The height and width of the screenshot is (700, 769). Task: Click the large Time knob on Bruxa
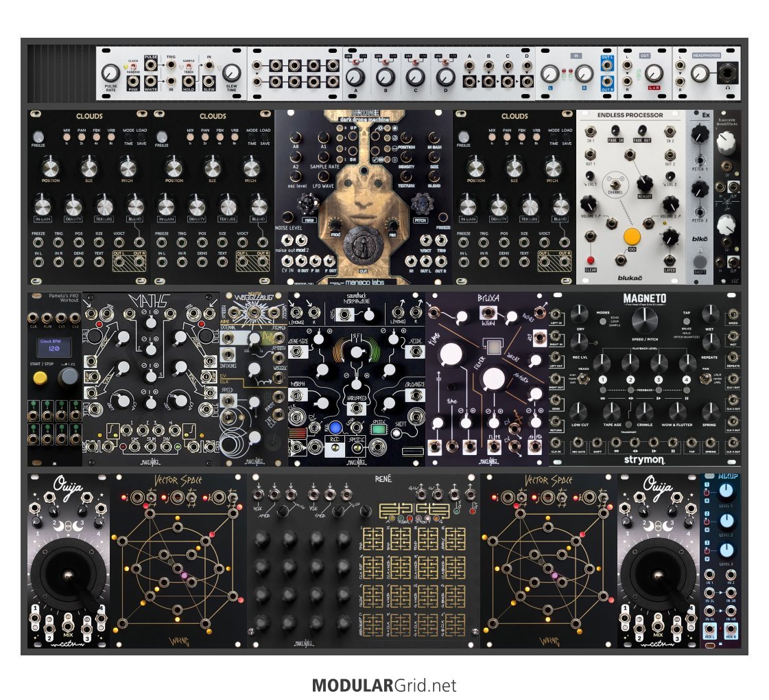[451, 355]
